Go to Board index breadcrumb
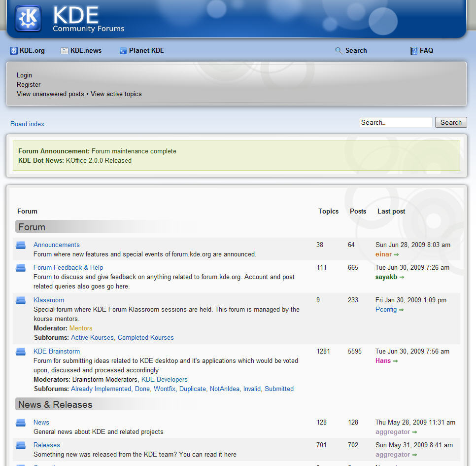This screenshot has width=476, height=466. point(27,124)
